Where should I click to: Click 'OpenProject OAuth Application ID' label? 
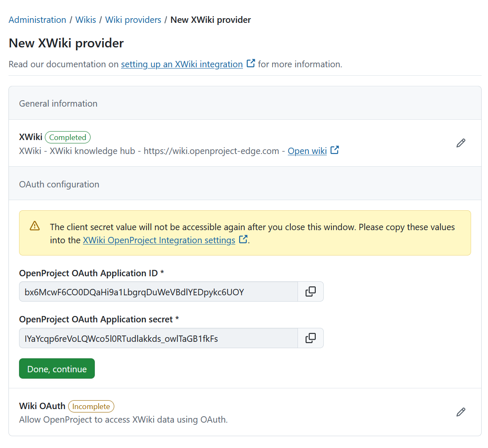[x=91, y=273]
